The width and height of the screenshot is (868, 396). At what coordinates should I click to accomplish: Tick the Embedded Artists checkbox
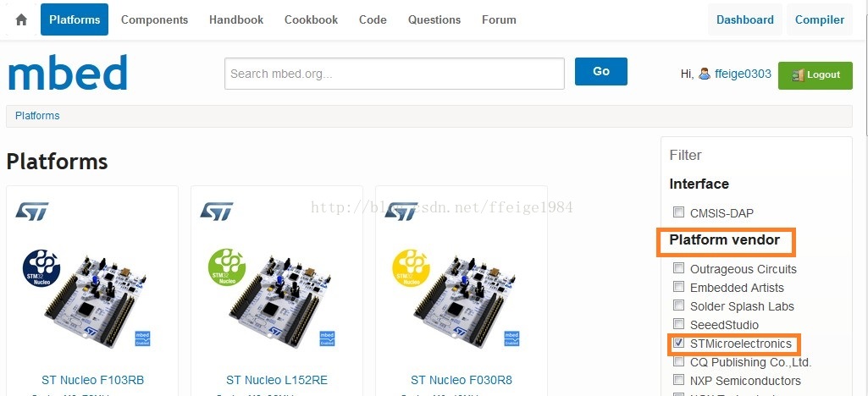pyautogui.click(x=678, y=287)
